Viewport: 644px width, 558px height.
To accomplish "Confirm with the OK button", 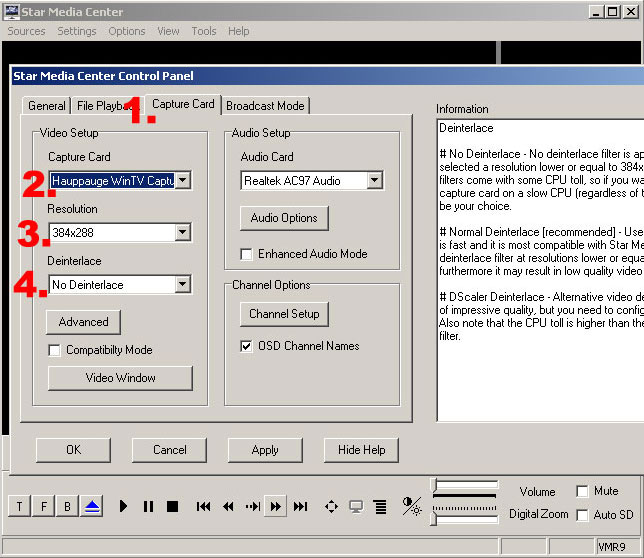I will pos(74,450).
